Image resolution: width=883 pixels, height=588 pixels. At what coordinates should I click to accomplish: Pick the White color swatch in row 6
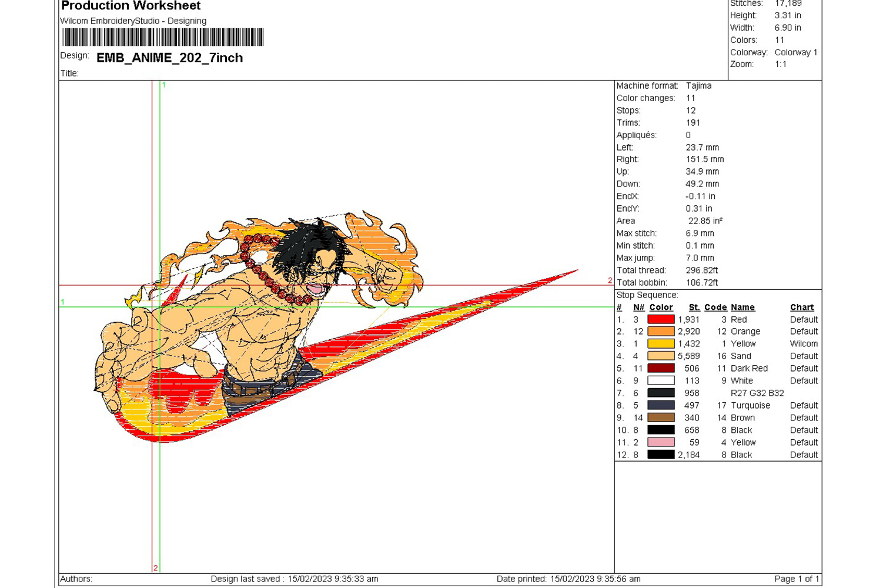661,381
